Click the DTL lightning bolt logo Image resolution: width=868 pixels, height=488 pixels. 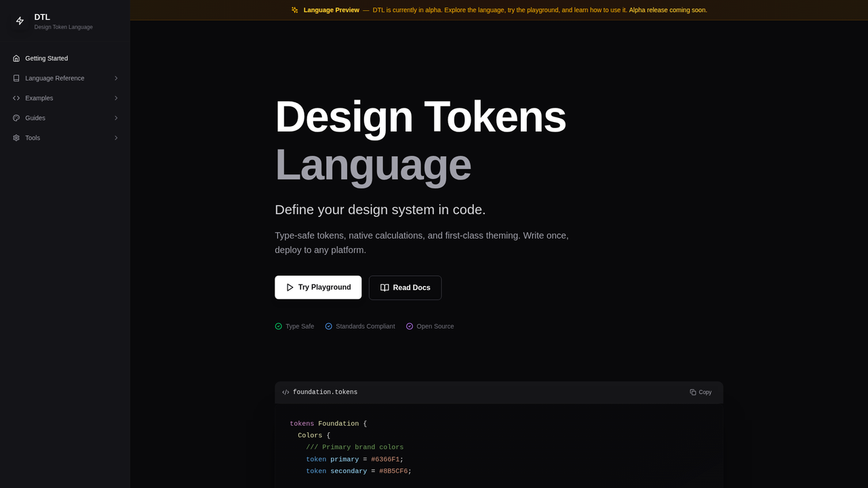point(20,20)
